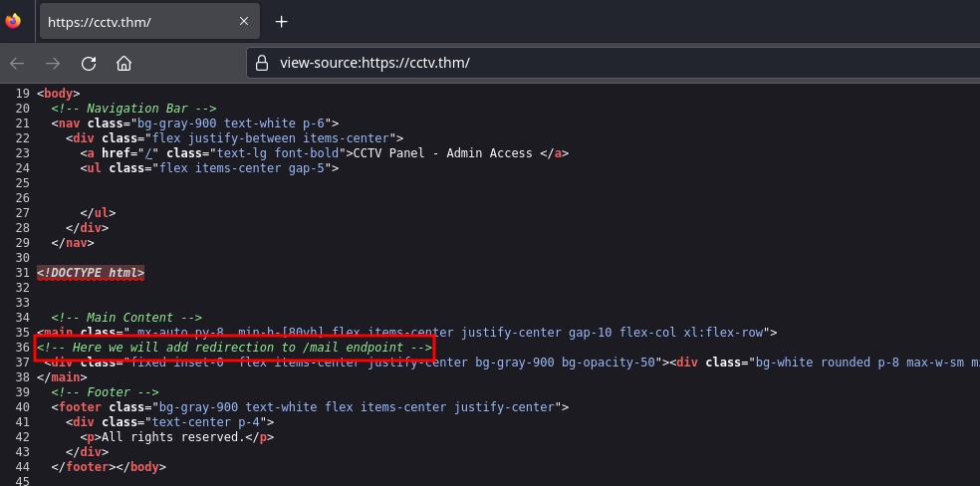Viewport: 980px width, 486px height.
Task: Click the opening body tag on line 19
Action: point(58,94)
